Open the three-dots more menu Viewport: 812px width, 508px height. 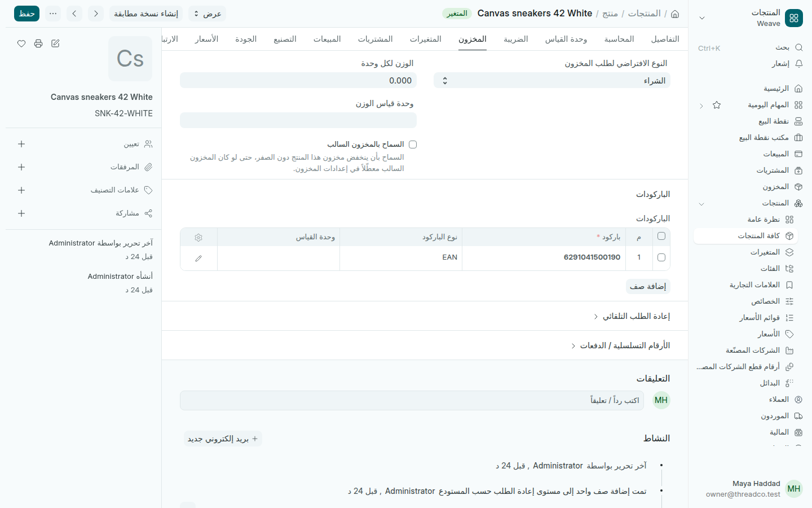coord(53,14)
